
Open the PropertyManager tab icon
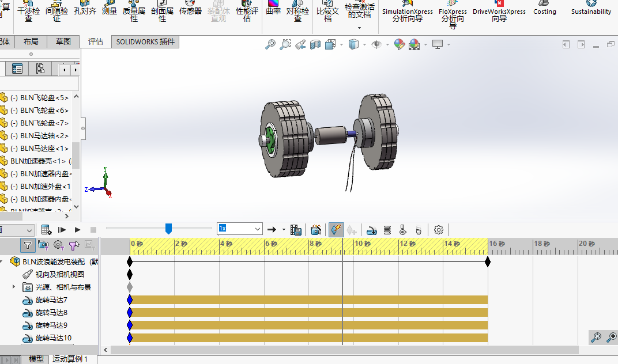tap(17, 69)
